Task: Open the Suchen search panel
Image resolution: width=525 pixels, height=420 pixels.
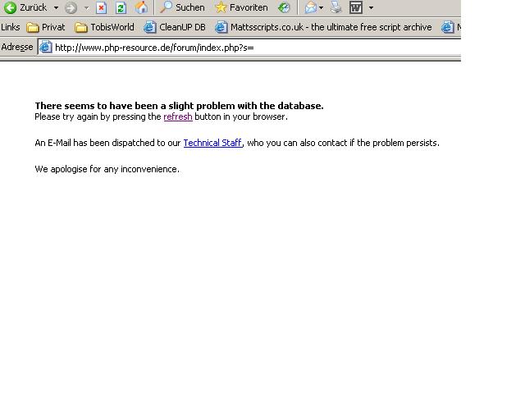Action: pos(182,7)
